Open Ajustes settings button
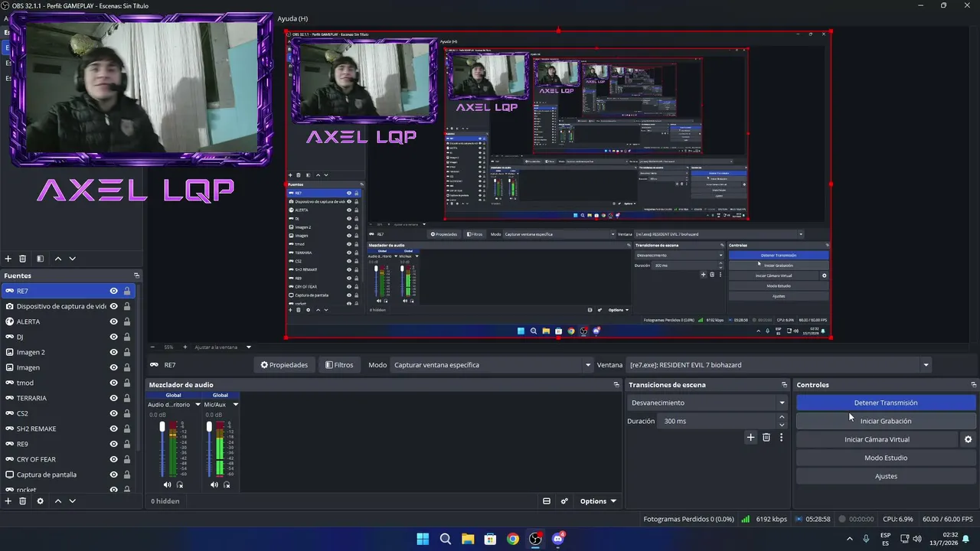Image resolution: width=980 pixels, height=551 pixels. (x=886, y=476)
